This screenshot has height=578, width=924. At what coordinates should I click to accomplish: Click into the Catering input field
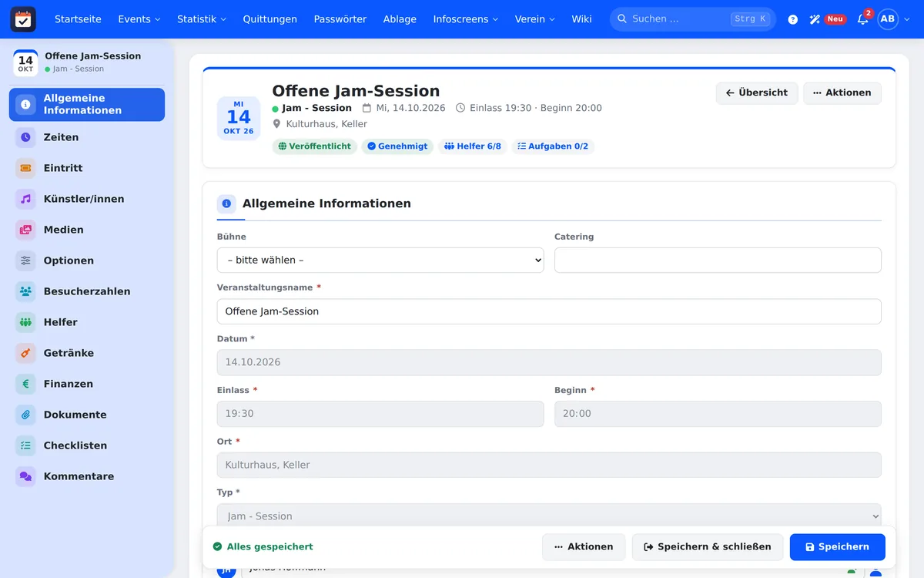pyautogui.click(x=718, y=260)
